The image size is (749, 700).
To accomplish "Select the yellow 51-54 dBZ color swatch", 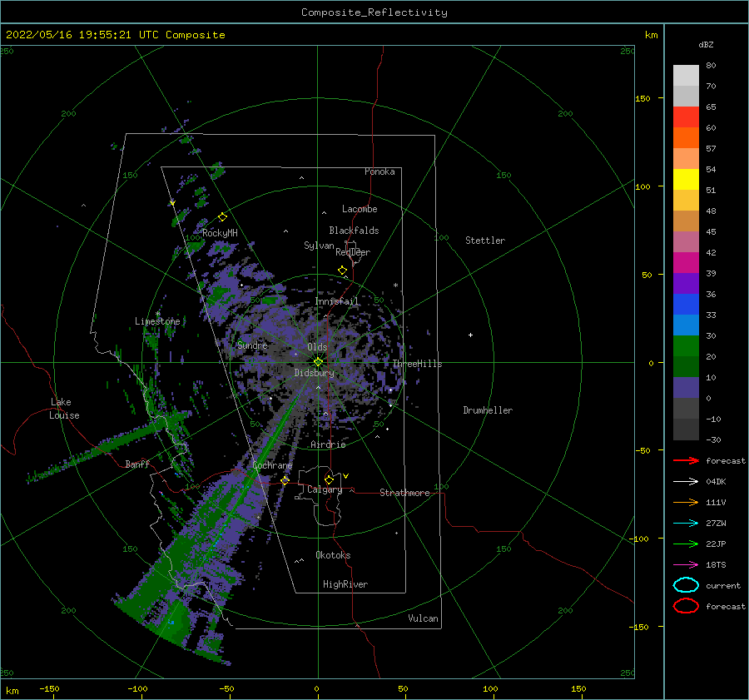I will [x=686, y=179].
